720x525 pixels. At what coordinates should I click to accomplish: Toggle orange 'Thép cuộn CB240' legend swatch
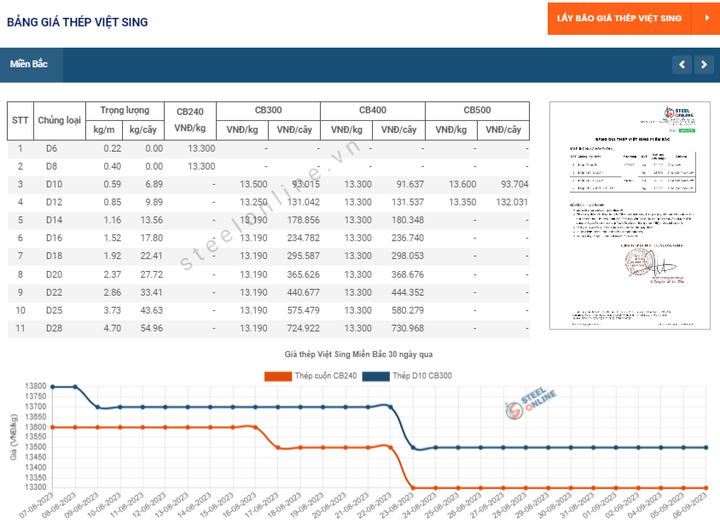point(278,376)
